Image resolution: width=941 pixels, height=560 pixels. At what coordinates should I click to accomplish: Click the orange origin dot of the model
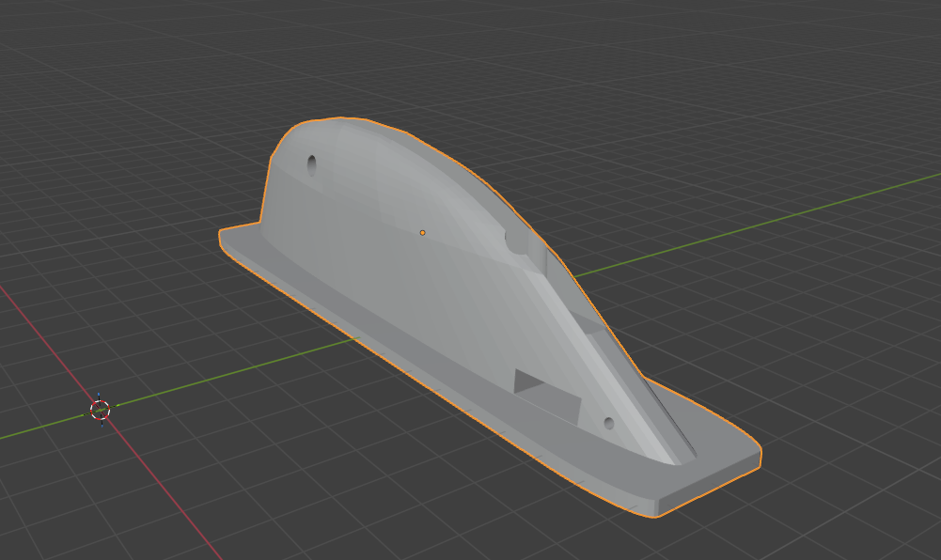(x=422, y=233)
